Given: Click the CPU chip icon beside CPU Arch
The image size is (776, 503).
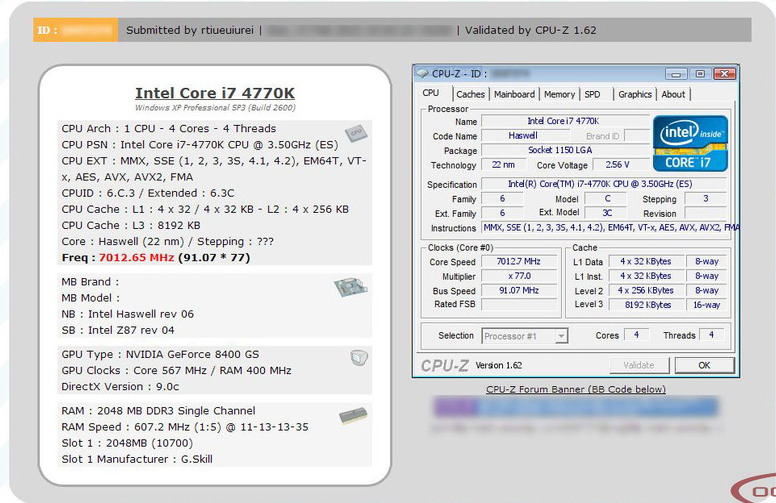Looking at the screenshot, I should [356, 133].
